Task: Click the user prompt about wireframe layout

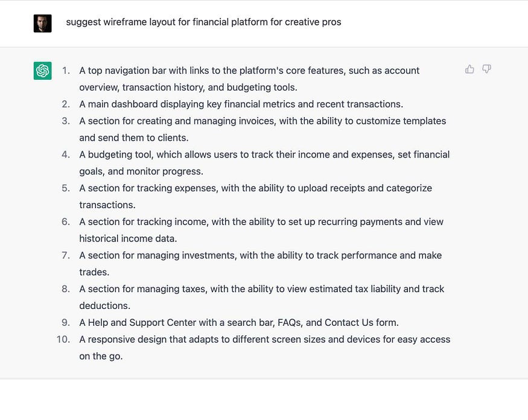Action: click(x=203, y=22)
